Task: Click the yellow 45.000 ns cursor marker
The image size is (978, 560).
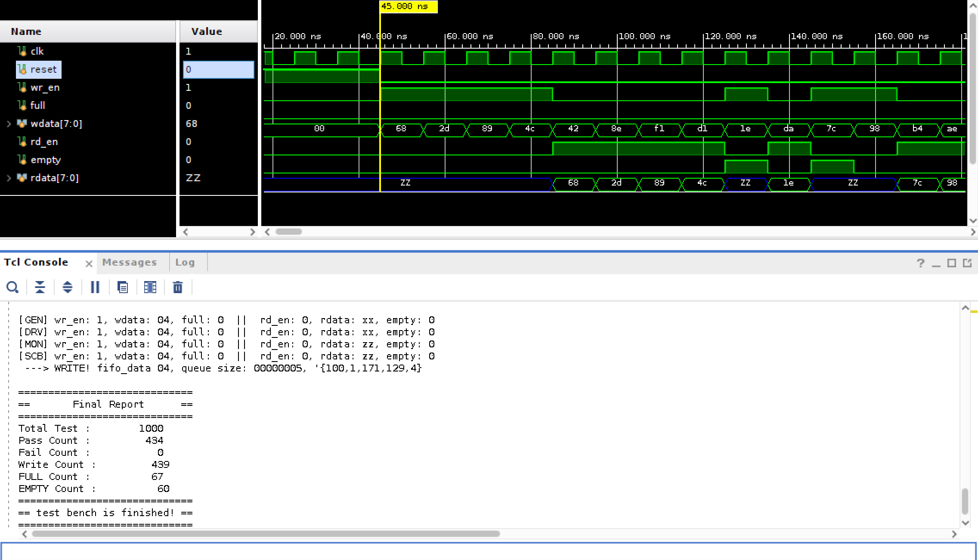Action: coord(408,6)
